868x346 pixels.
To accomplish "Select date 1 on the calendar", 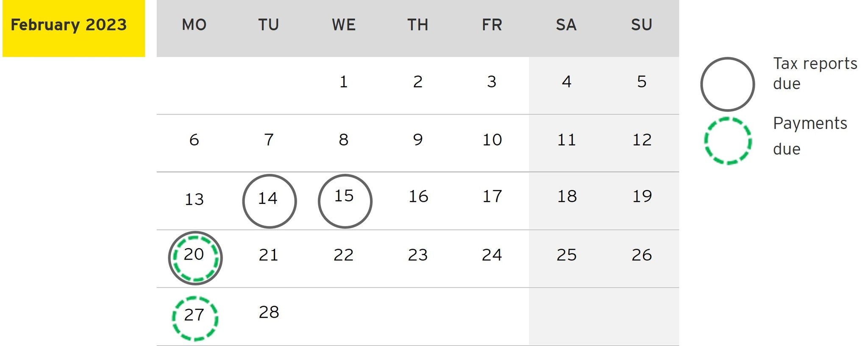I will [344, 82].
